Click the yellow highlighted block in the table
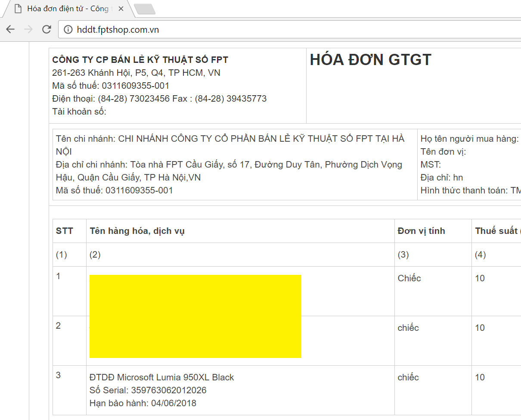This screenshot has width=521, height=420. pyautogui.click(x=195, y=316)
